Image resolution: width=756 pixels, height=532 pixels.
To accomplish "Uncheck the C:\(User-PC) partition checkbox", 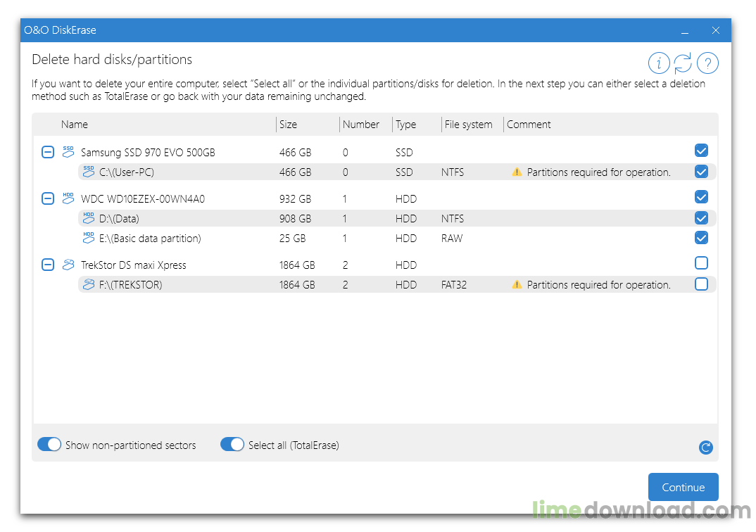I will click(x=702, y=172).
